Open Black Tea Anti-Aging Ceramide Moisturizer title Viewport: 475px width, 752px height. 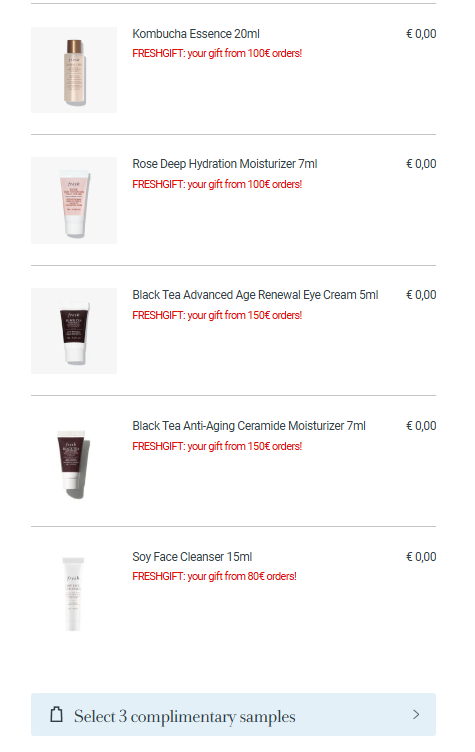click(249, 426)
